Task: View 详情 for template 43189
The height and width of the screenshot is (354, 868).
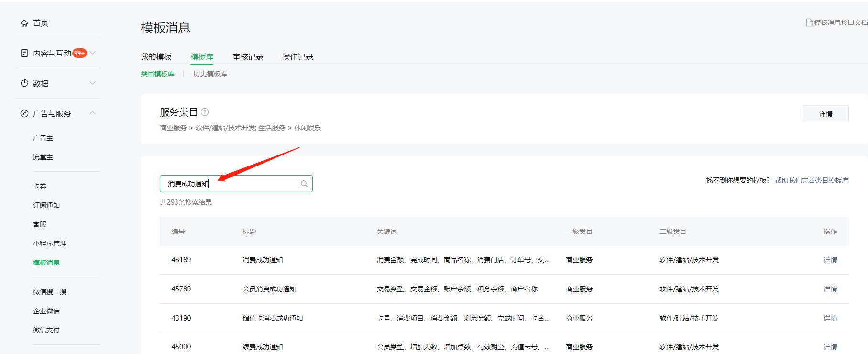Action: 830,260
